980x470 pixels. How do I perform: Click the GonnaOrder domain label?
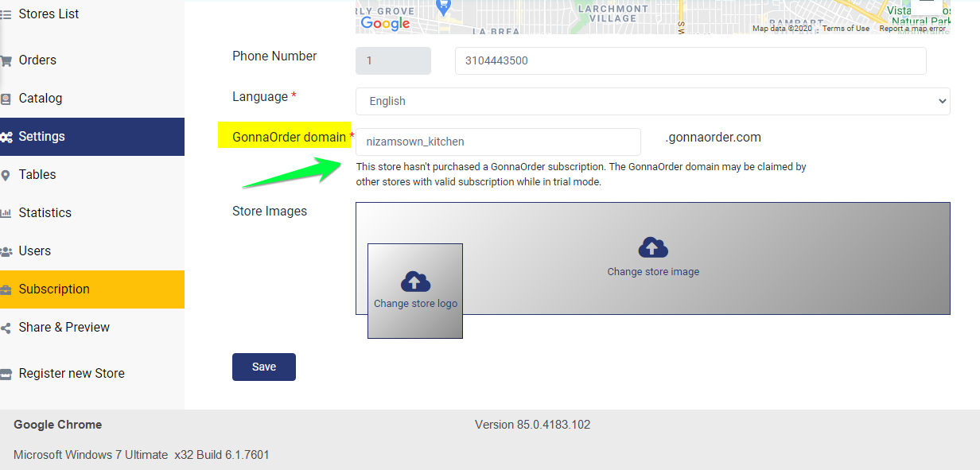point(290,137)
